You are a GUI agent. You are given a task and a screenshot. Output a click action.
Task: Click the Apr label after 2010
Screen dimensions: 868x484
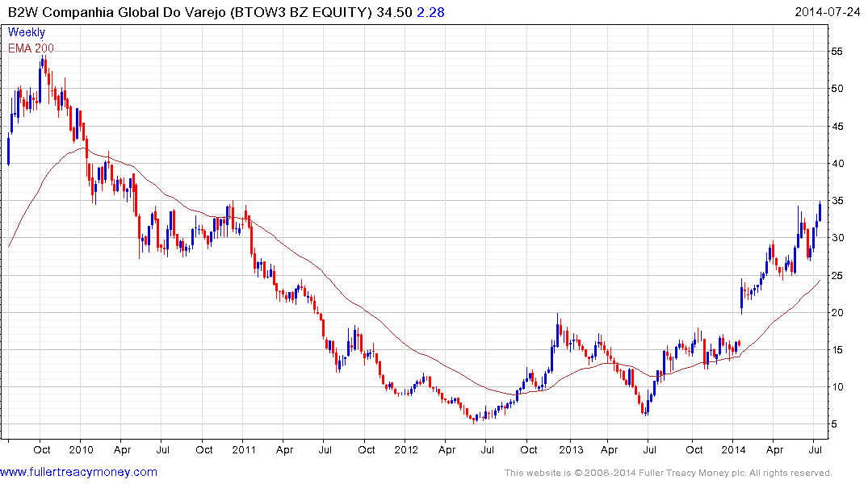pyautogui.click(x=123, y=450)
